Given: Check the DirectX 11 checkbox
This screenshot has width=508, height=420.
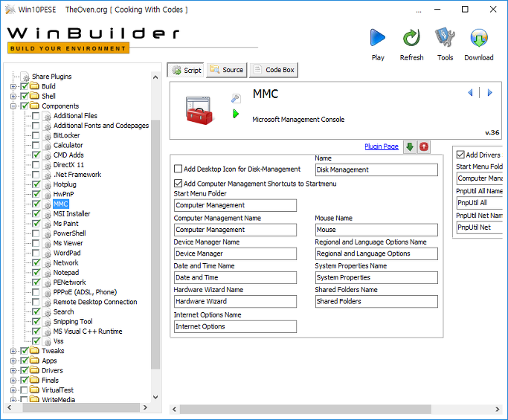Looking at the screenshot, I should point(36,164).
